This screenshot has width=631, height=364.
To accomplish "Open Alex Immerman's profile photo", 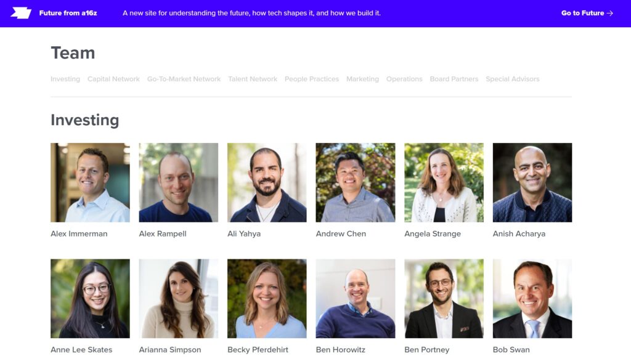I will [x=90, y=182].
